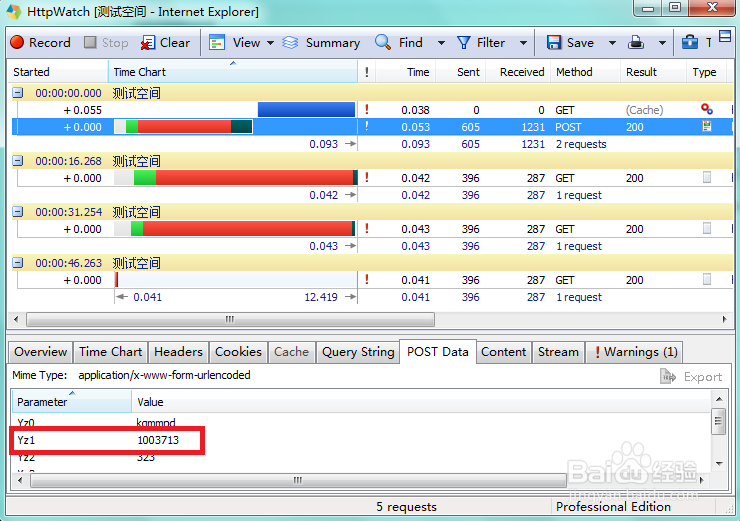Click warning icon of 0.042 GET request
The image size is (740, 521).
(367, 177)
